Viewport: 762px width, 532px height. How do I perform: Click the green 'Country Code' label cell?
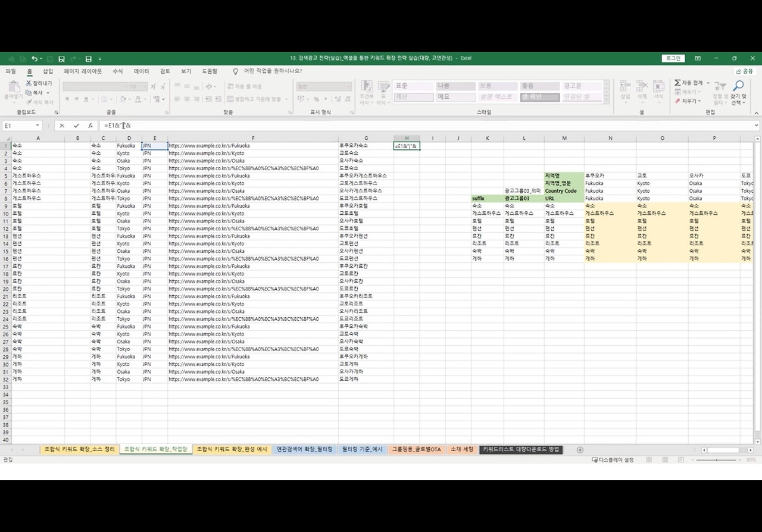[564, 191]
